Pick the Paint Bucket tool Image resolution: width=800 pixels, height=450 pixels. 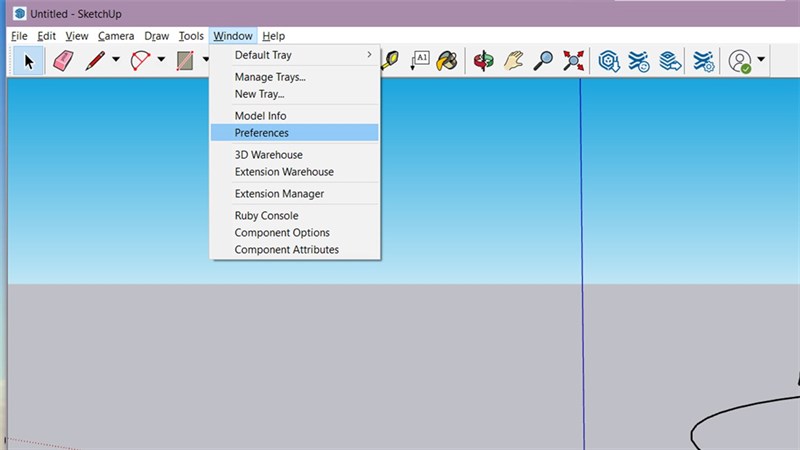[447, 61]
